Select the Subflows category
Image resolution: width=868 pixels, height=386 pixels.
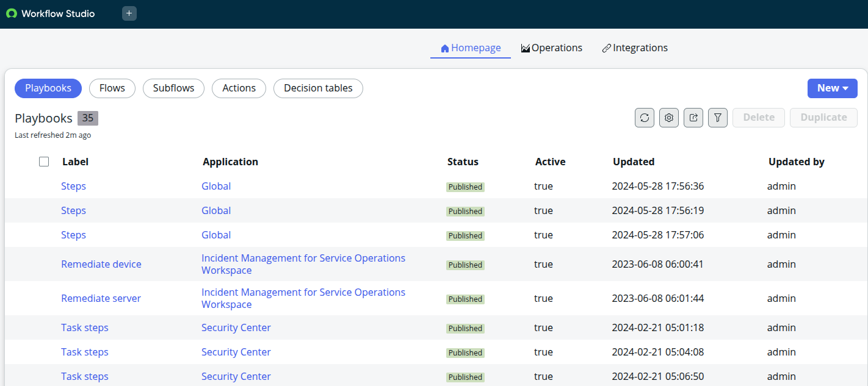pyautogui.click(x=173, y=88)
